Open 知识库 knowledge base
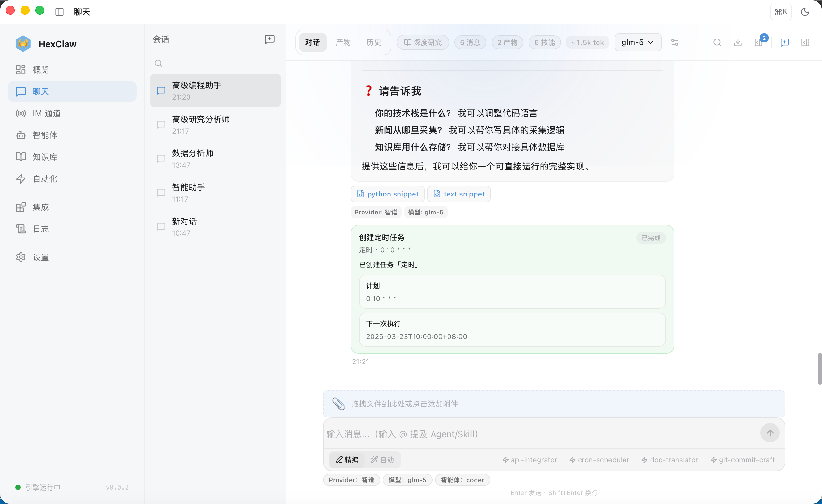Screen dimensions: 822x504 72,157
